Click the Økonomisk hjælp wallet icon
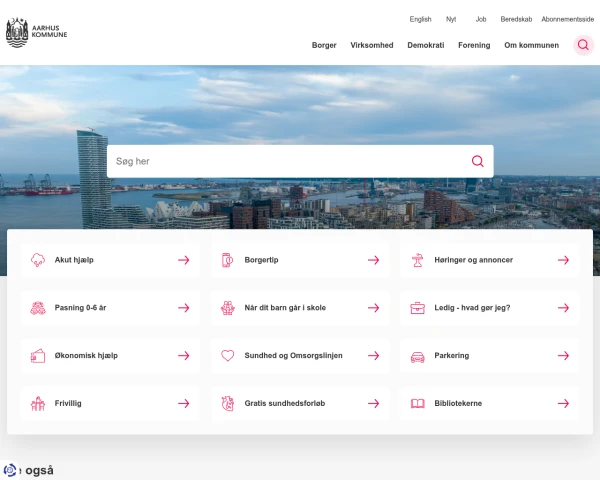This screenshot has width=600, height=480. point(38,356)
